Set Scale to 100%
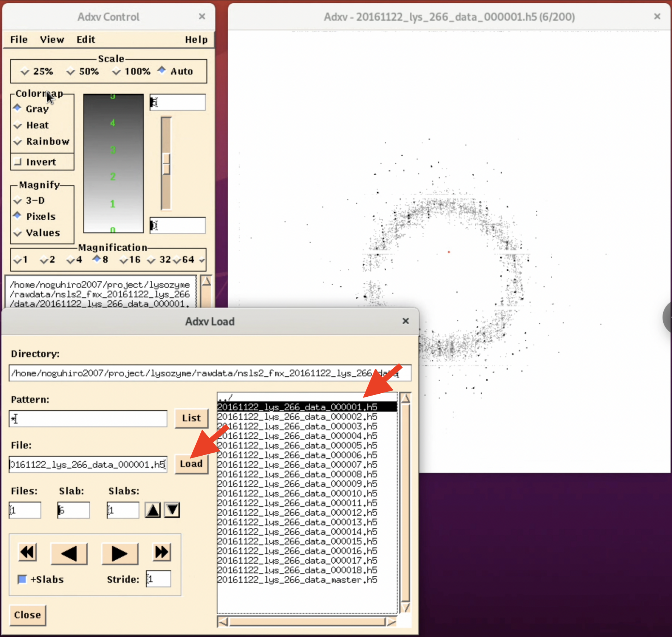 116,71
